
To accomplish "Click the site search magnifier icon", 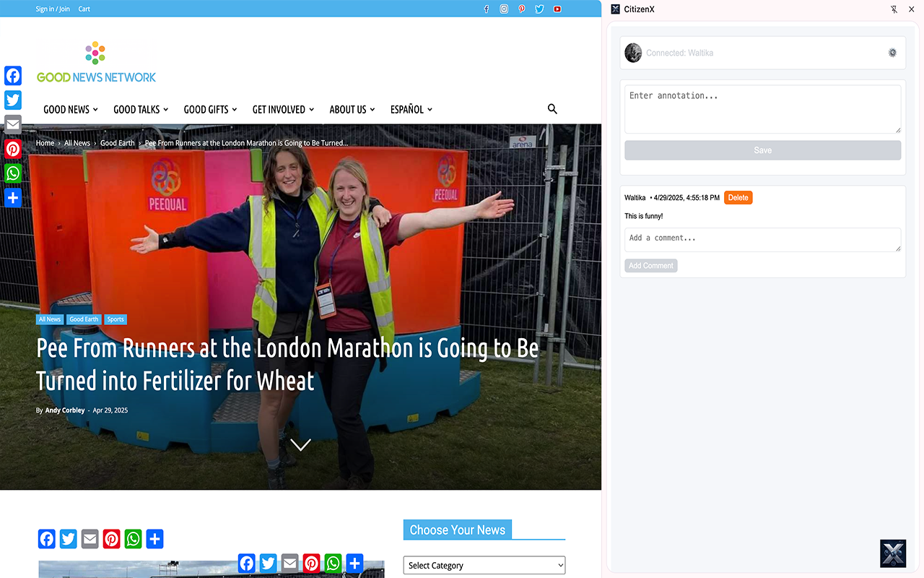I will pyautogui.click(x=552, y=109).
